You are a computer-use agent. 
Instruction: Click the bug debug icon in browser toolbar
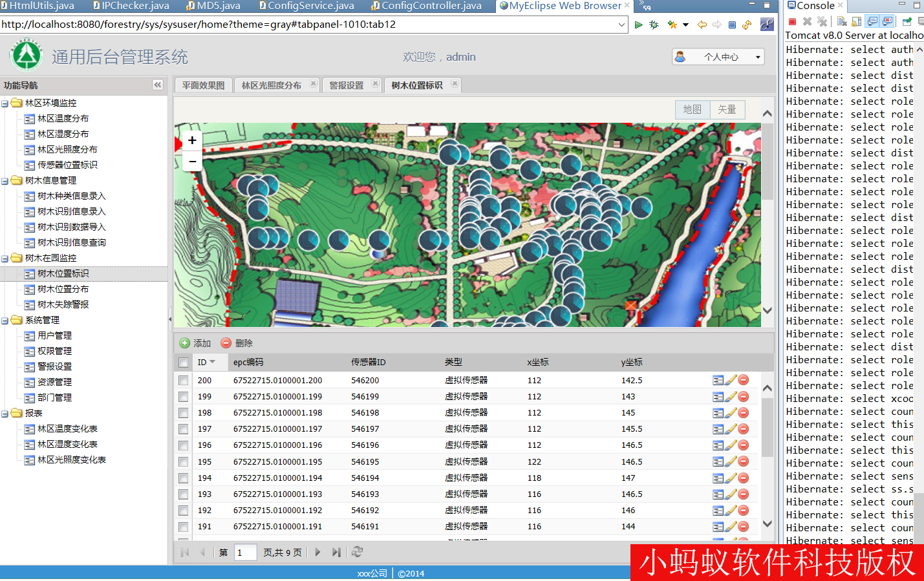pyautogui.click(x=654, y=25)
